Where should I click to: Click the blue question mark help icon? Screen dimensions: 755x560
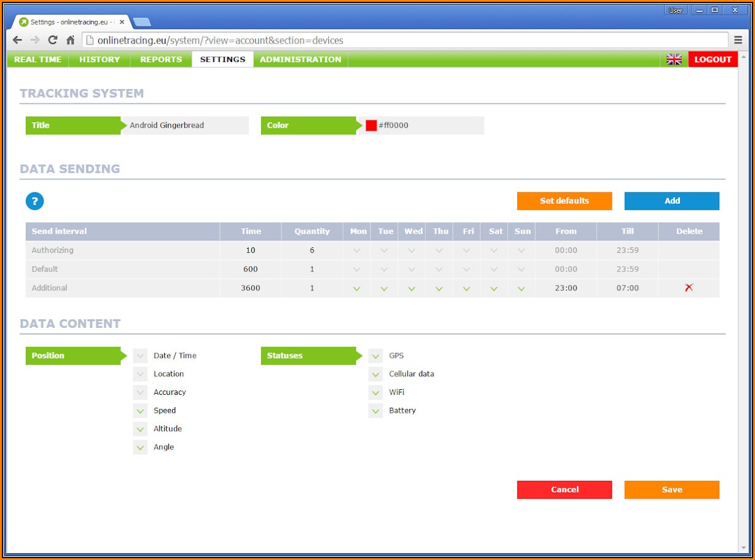[34, 201]
